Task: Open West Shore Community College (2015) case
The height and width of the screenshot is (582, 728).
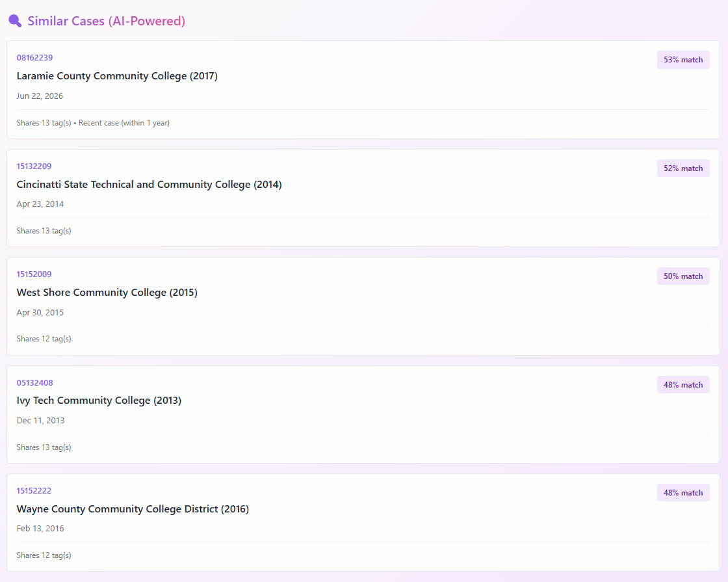Action: pyautogui.click(x=107, y=292)
